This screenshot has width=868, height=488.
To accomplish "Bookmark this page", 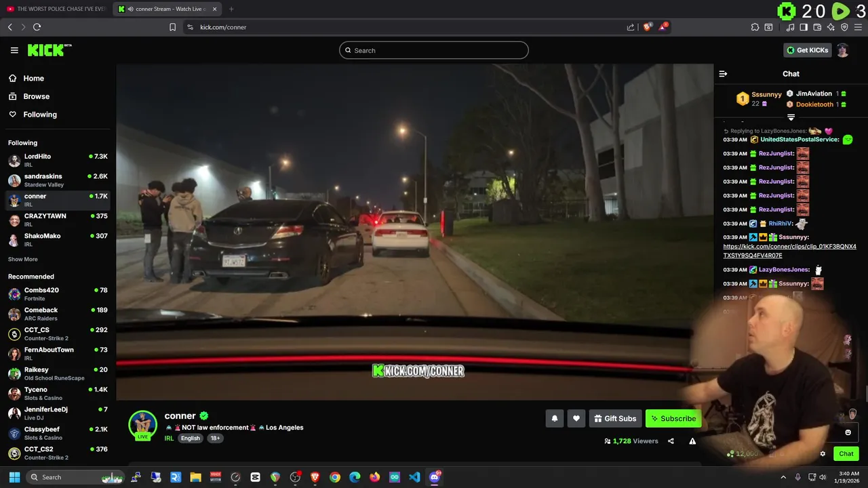I will [172, 27].
